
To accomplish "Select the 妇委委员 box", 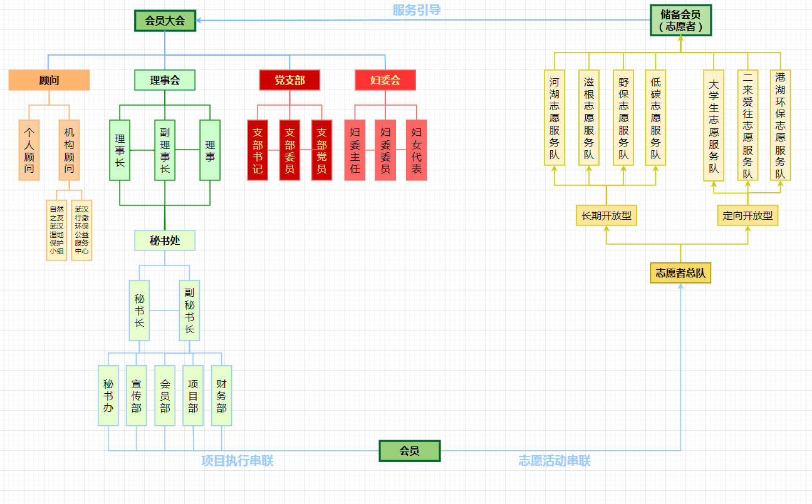I will 385,150.
